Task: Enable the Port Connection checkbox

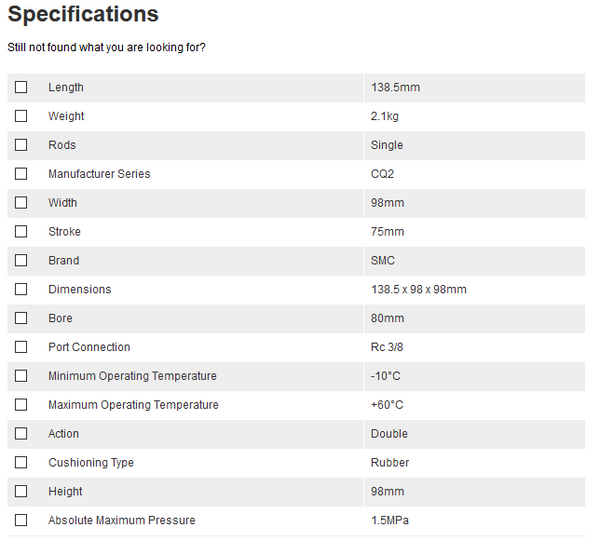Action: click(21, 347)
